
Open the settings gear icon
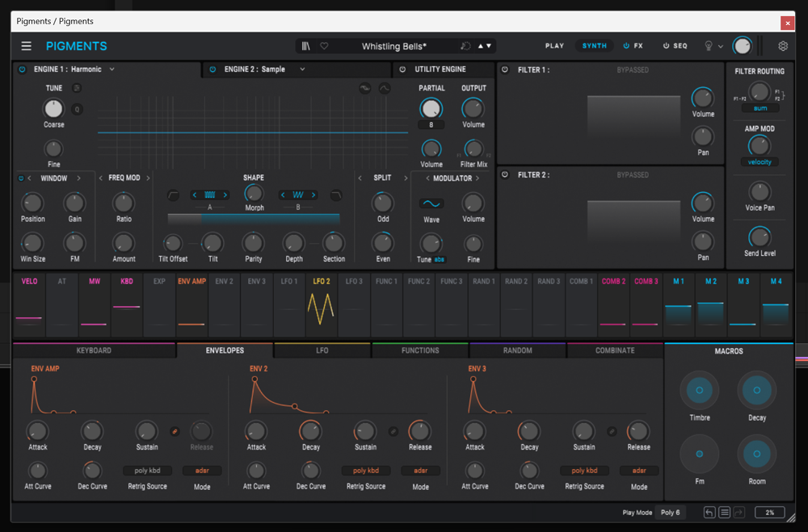(782, 46)
